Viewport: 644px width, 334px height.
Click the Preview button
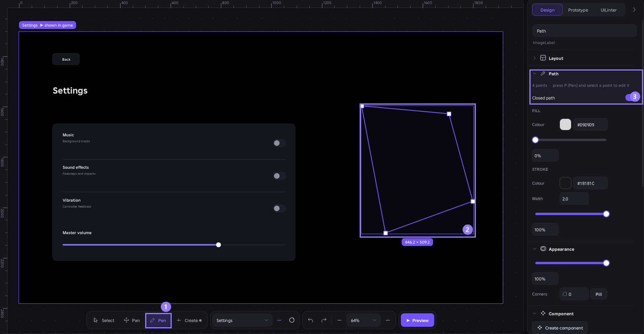coord(417,320)
